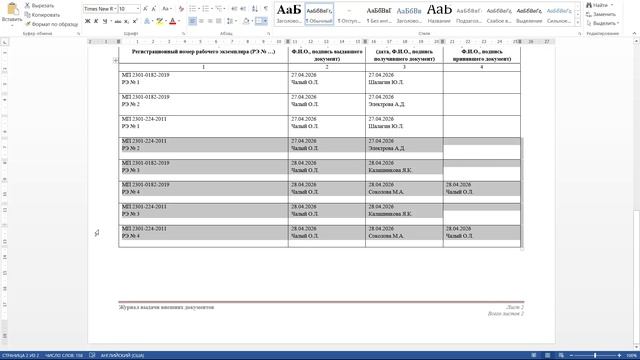640x360 pixels.
Task: Click proofing spell check status icon
Action: (92, 356)
